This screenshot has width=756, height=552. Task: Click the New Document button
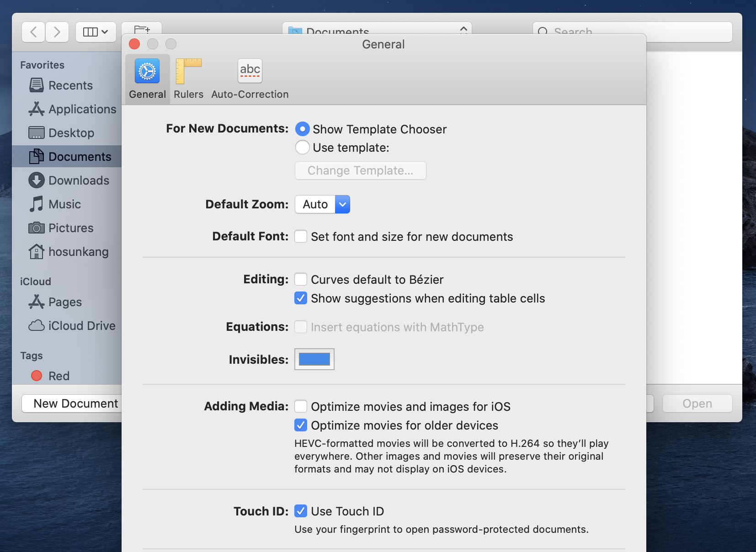[72, 403]
